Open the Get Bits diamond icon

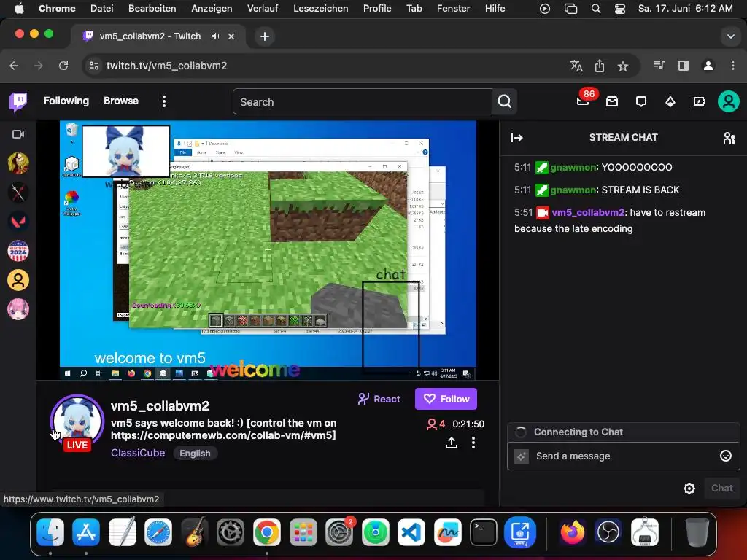(x=670, y=101)
